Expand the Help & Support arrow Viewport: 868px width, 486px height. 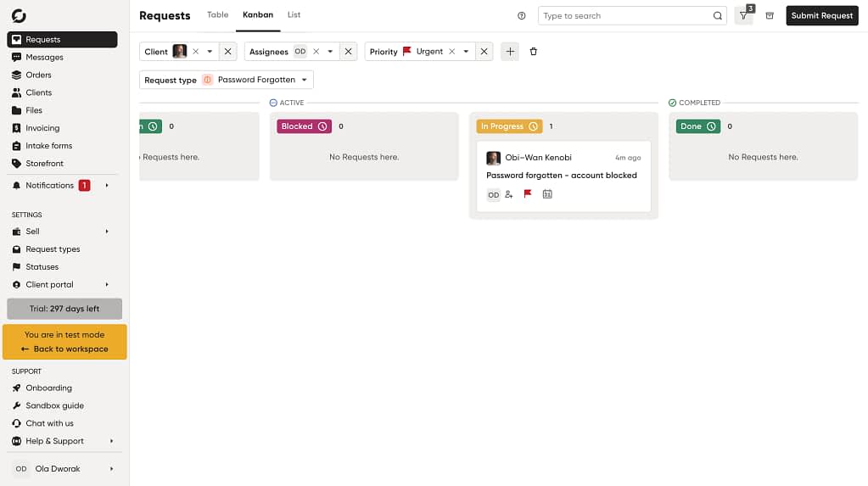(x=111, y=441)
